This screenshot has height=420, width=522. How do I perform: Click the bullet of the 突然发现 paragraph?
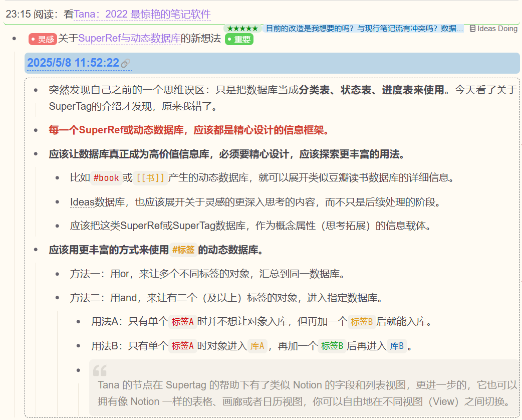[x=36, y=90]
